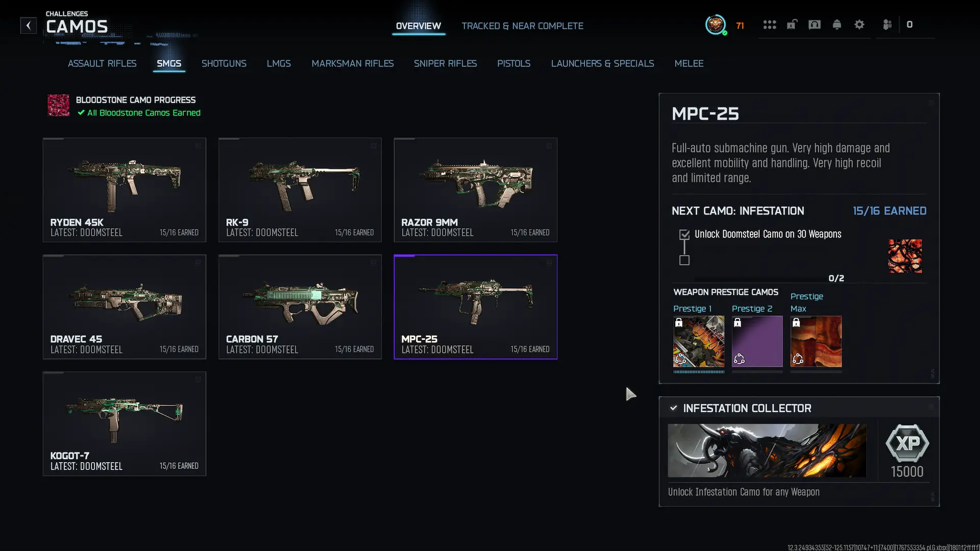Click the camera snapshot icon in top bar
This screenshot has height=551, width=980.
click(815, 24)
